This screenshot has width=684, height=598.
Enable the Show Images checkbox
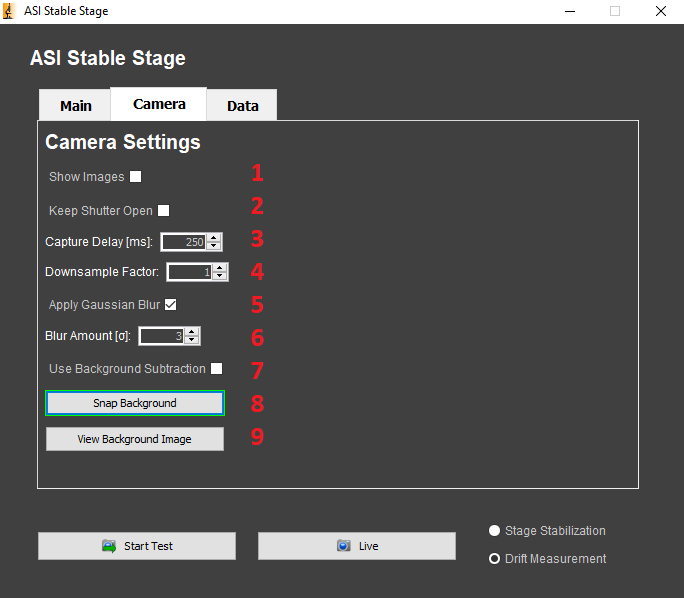(136, 177)
